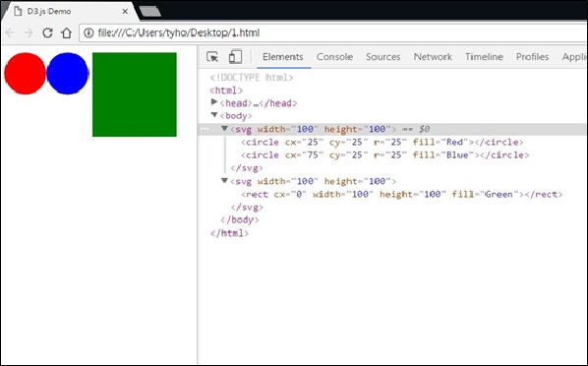Viewport: 588px width, 366px height.
Task: Click the fill="Green" attribute value
Action: (x=486, y=195)
